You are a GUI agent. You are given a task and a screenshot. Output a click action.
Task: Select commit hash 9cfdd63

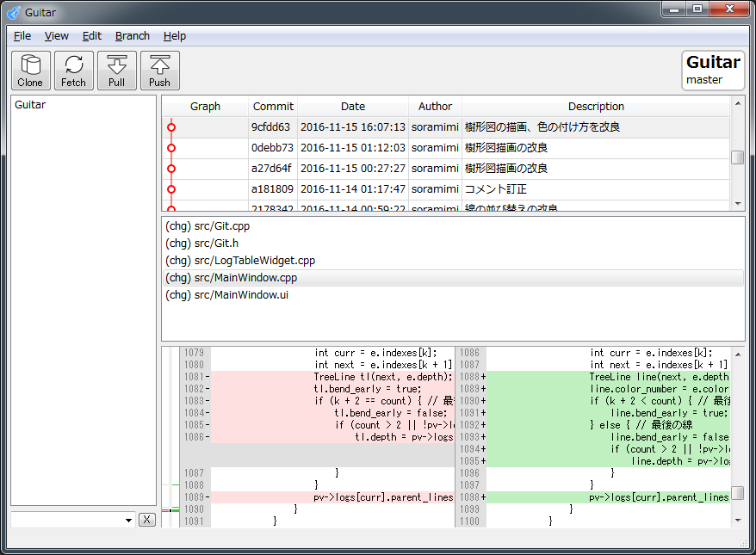270,127
